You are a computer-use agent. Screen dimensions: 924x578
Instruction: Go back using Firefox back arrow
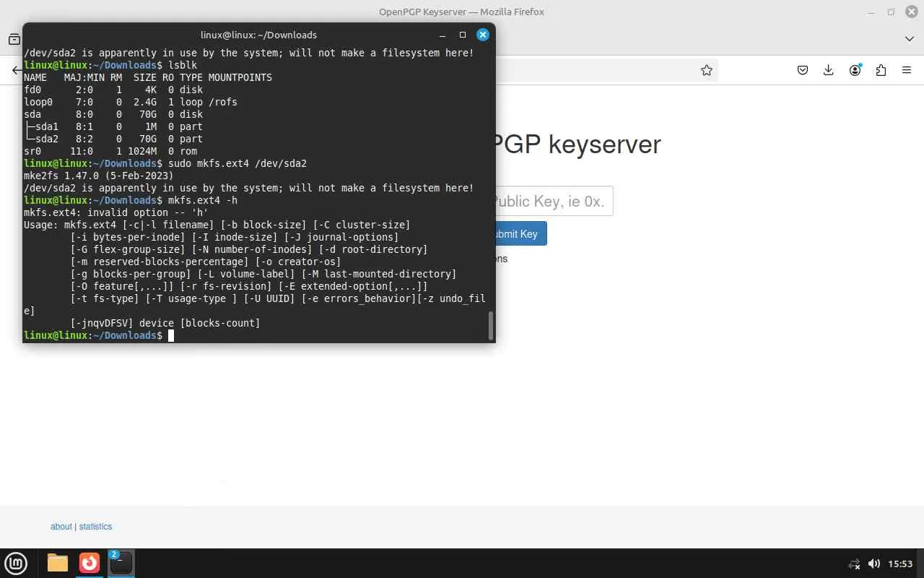pos(17,70)
